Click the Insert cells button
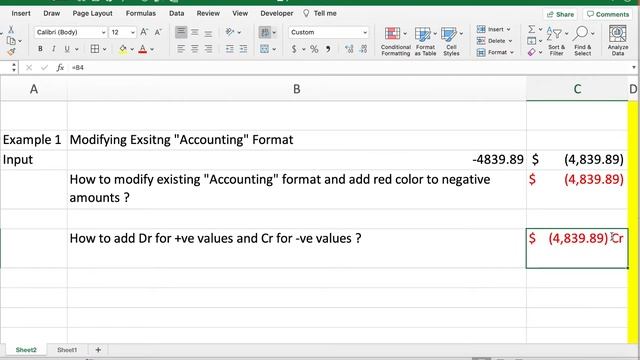640x360 pixels. click(493, 29)
